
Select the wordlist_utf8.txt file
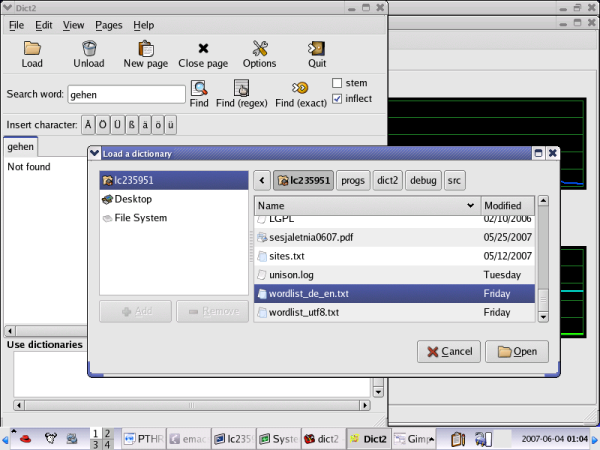[395, 312]
